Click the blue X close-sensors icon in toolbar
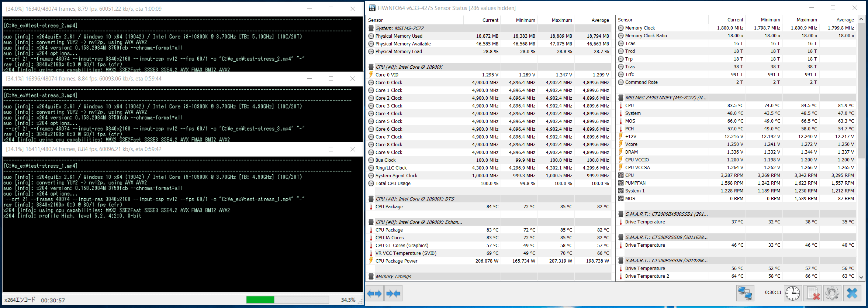Viewport: 868px width, 308px height. [x=853, y=294]
